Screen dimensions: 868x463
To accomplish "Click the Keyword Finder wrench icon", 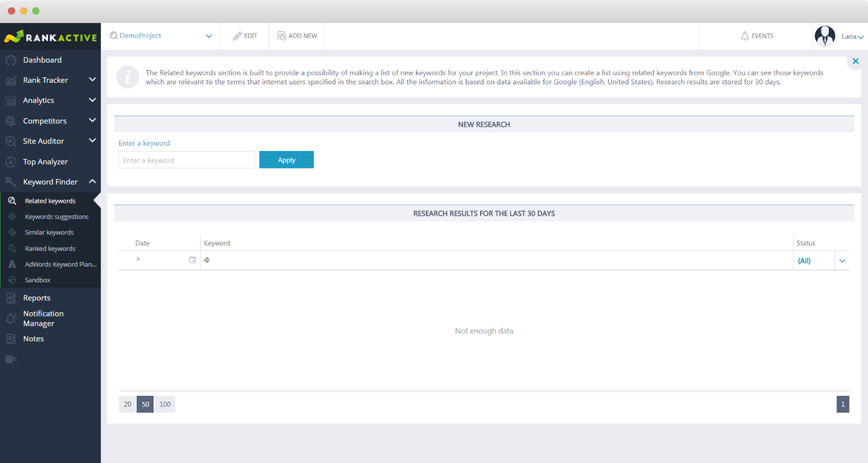I will pos(10,182).
